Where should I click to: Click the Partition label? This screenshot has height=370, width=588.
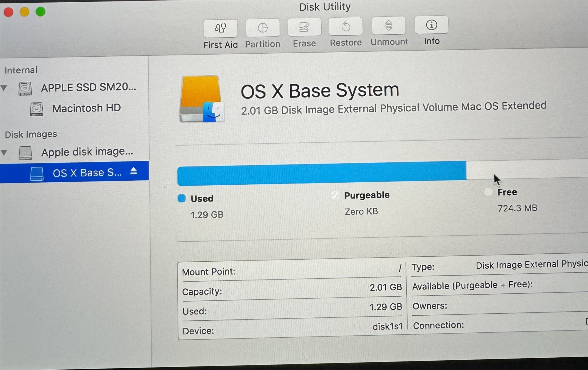(x=263, y=44)
